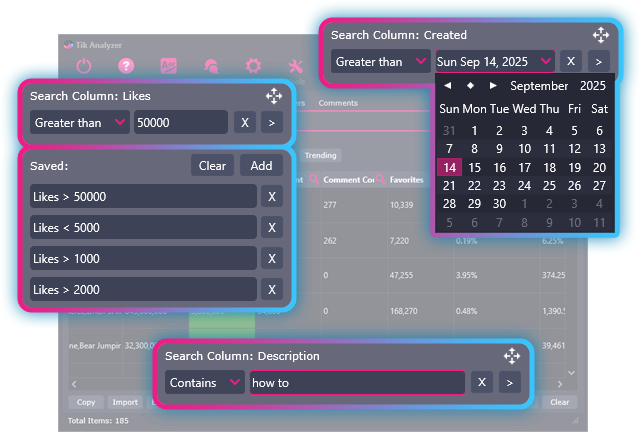Click the move handle on Created search panel
This screenshot has height=432, width=641.
(600, 35)
